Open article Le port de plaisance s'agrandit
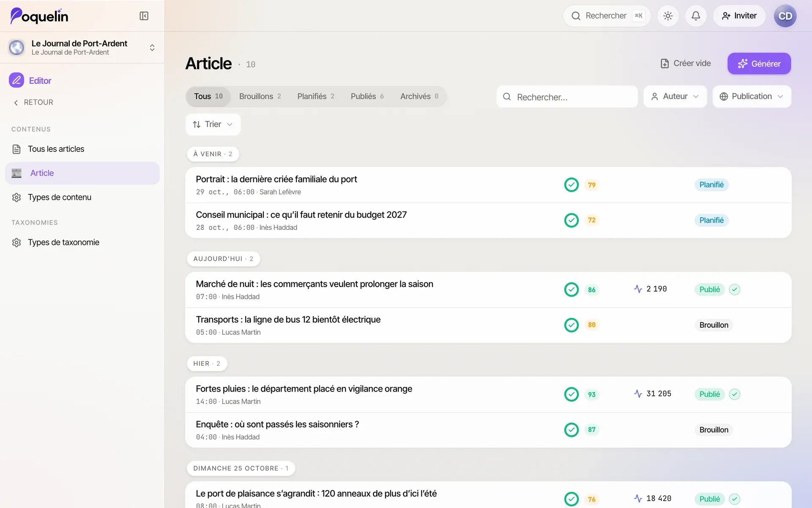 pos(316,494)
